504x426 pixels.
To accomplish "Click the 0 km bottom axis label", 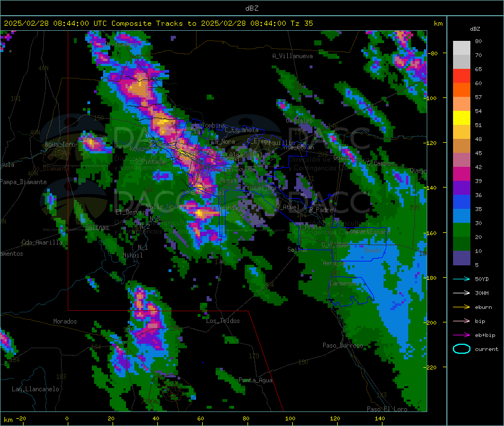I will (x=67, y=418).
